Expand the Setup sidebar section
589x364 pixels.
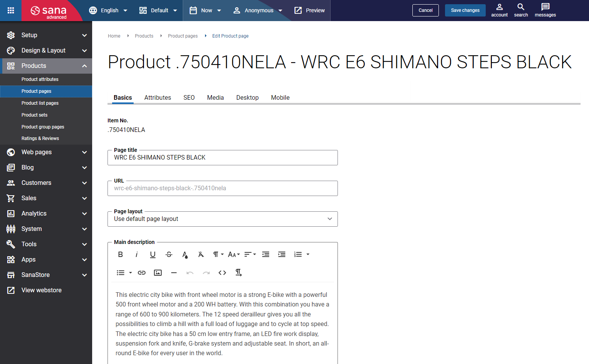click(x=46, y=35)
